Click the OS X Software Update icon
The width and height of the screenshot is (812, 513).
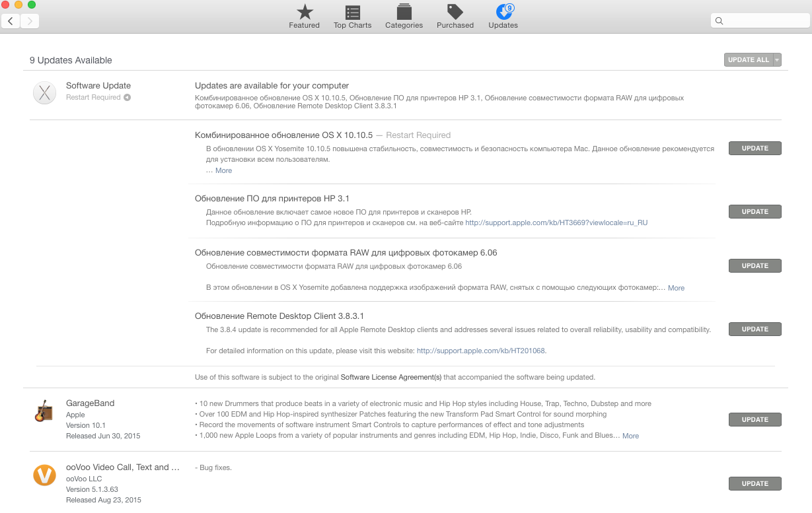(x=44, y=93)
